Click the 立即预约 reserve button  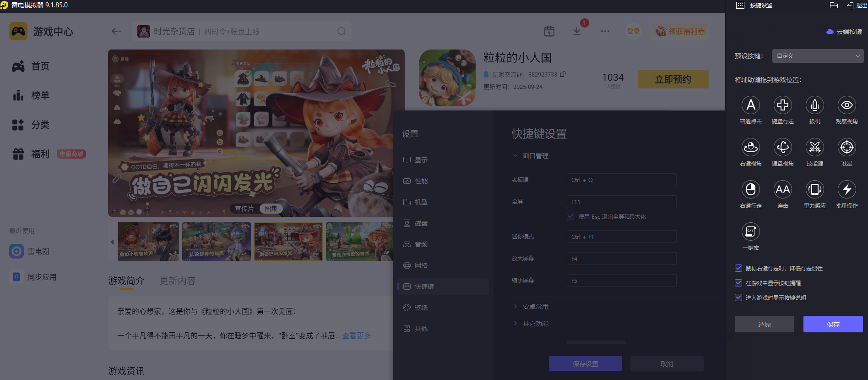673,79
